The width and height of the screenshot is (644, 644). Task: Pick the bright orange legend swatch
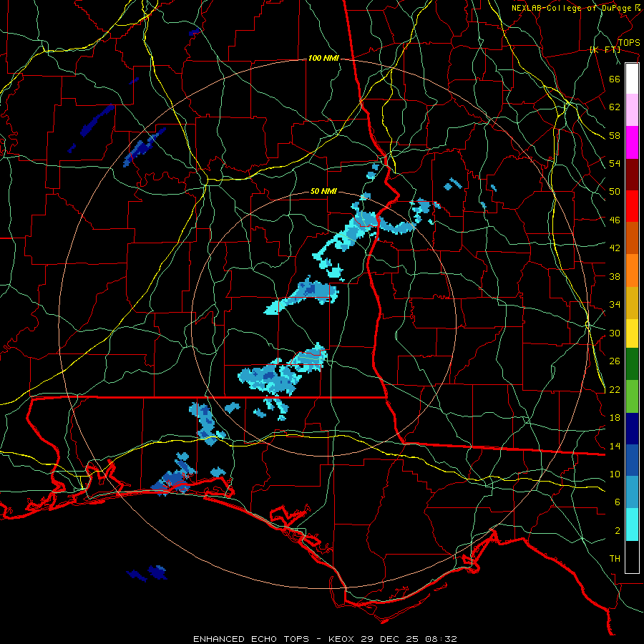632,270
